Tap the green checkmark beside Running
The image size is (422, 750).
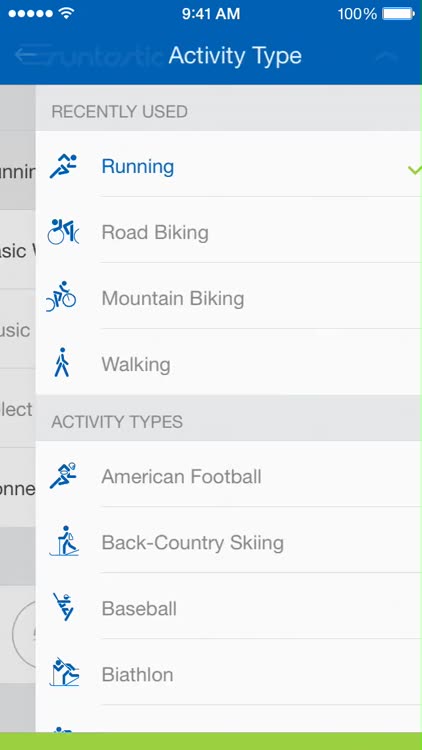(x=414, y=169)
